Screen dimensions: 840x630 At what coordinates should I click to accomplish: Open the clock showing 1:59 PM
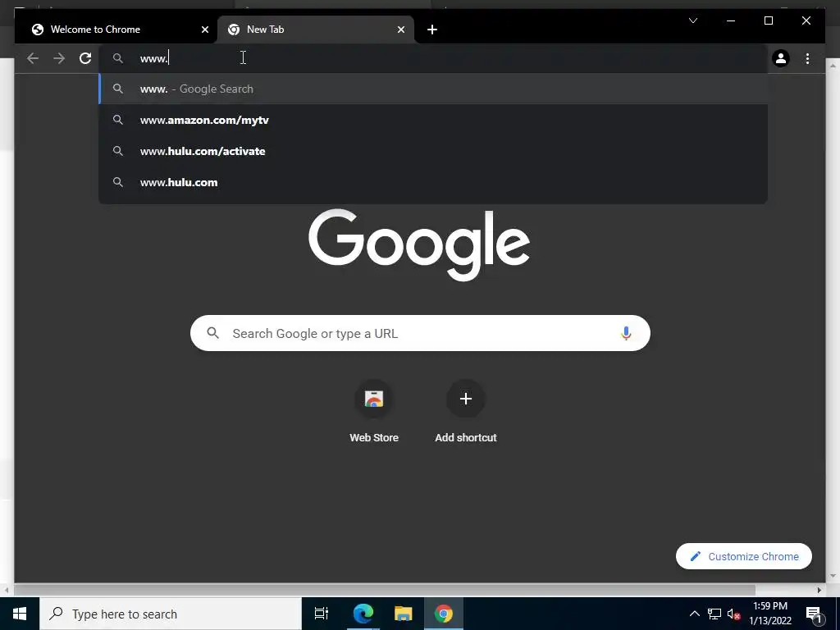(x=770, y=614)
